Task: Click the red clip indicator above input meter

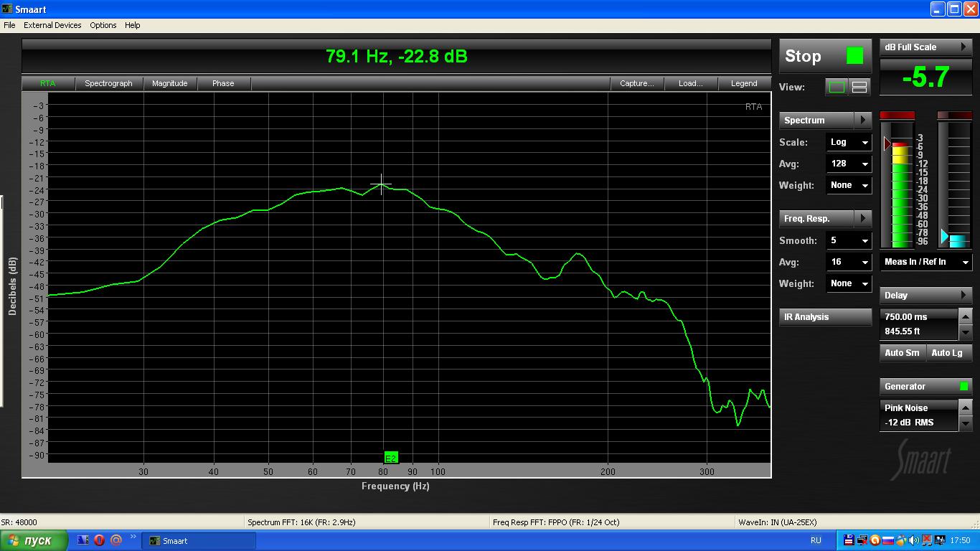Action: (897, 116)
